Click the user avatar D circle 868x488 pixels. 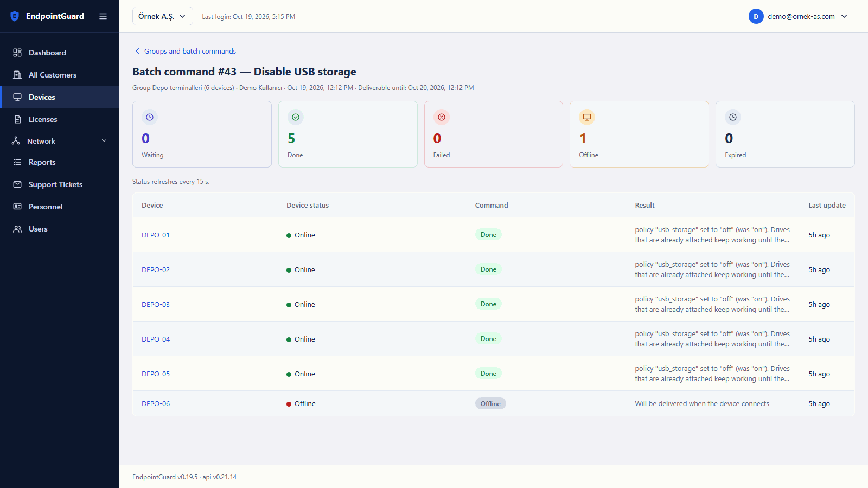[756, 16]
